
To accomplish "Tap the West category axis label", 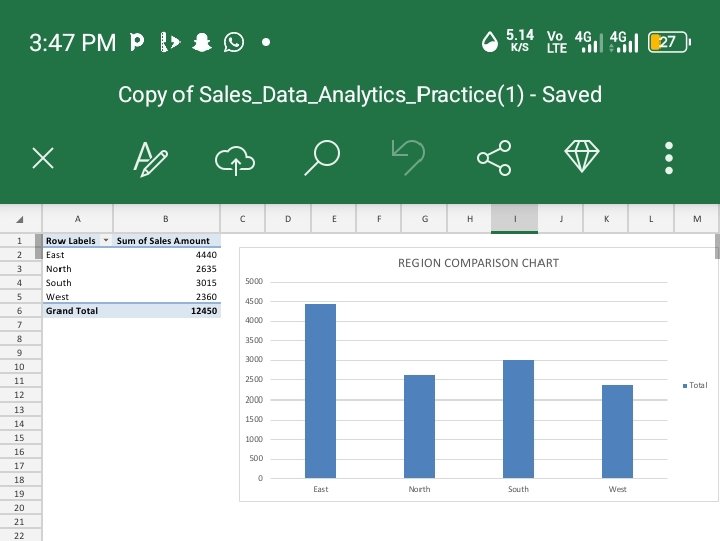I will tap(617, 489).
